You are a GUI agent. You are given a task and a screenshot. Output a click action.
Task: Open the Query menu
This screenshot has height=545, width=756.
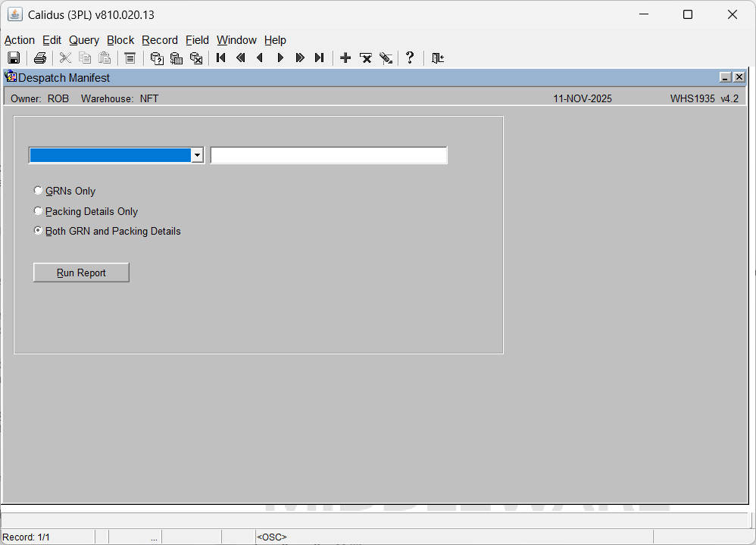tap(84, 40)
